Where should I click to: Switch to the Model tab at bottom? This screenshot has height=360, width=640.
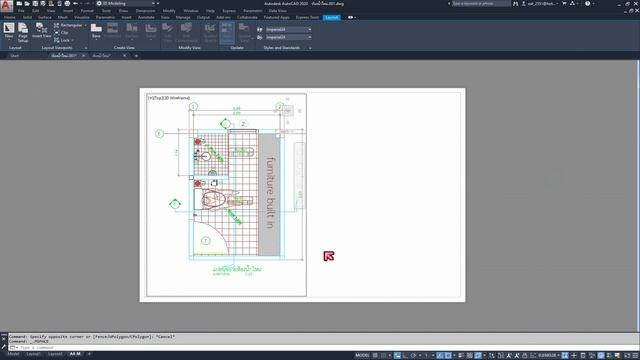[x=13, y=354]
